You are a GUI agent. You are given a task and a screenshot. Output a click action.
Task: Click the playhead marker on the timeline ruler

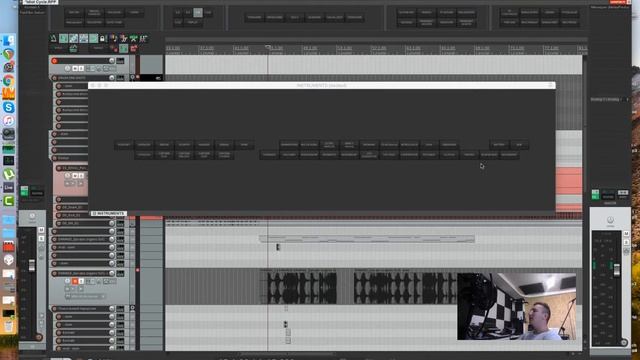pyautogui.click(x=268, y=48)
